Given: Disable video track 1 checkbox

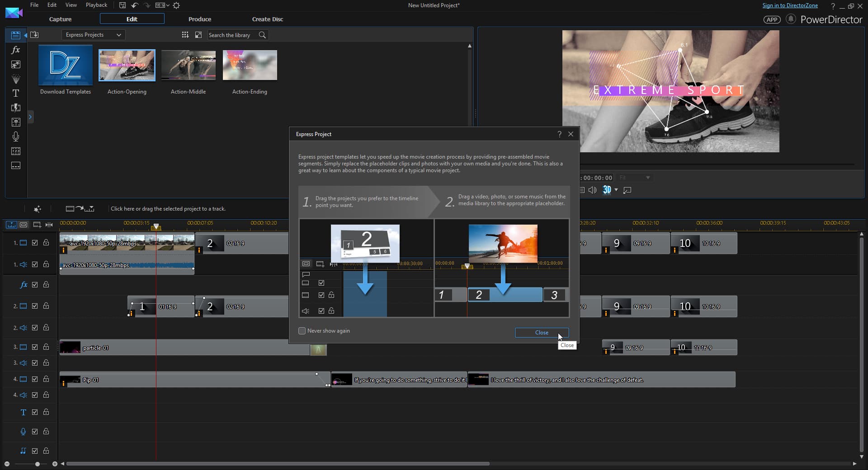Looking at the screenshot, I should (35, 243).
